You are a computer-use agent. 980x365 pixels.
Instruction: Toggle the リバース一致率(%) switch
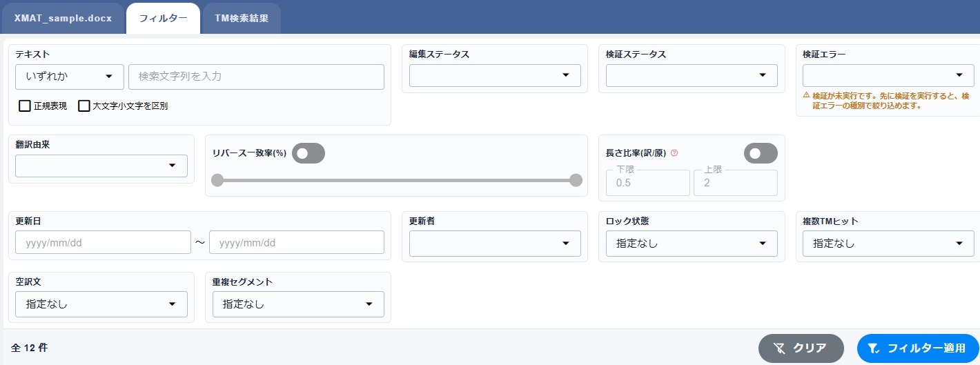point(308,153)
